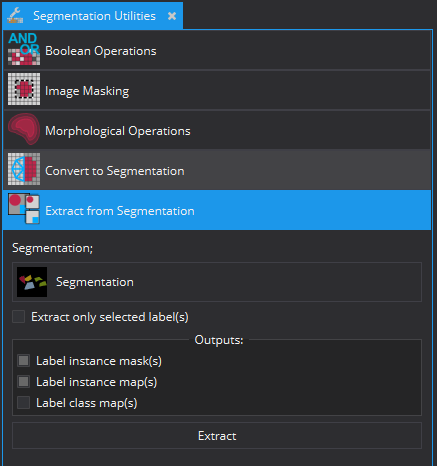Screen dimensions: 437x466
Task: Click the Extract from Segmentation icon
Action: pyautogui.click(x=24, y=209)
